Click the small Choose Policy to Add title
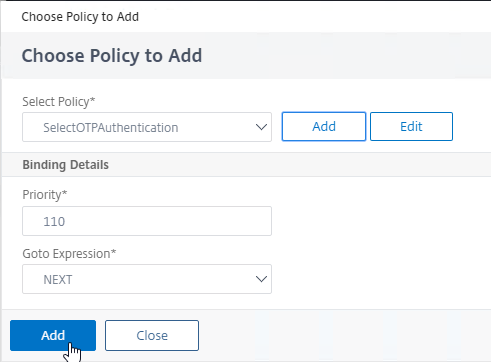The width and height of the screenshot is (491, 362). coord(80,17)
